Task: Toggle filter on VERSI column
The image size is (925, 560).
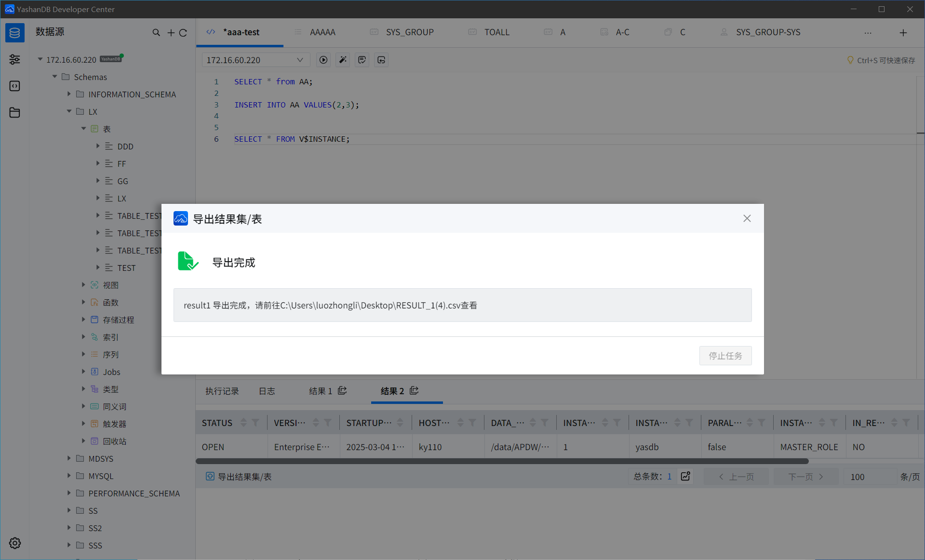Action: pos(328,423)
